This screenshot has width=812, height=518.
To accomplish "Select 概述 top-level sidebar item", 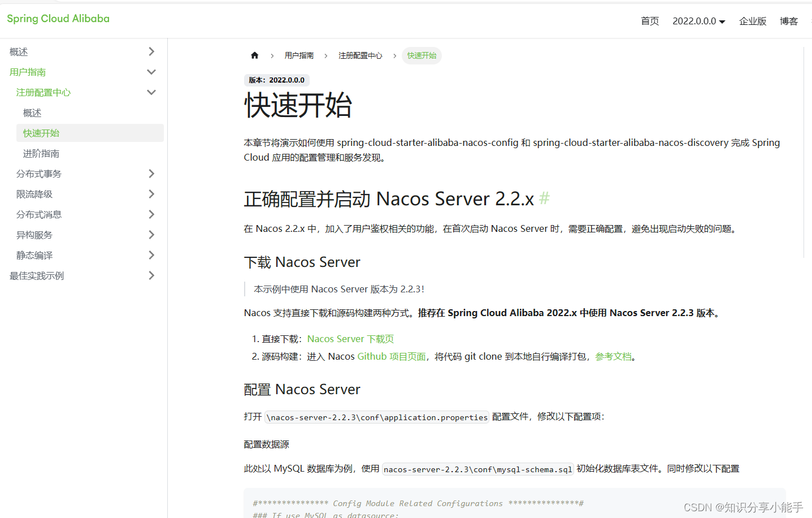I will pyautogui.click(x=19, y=52).
